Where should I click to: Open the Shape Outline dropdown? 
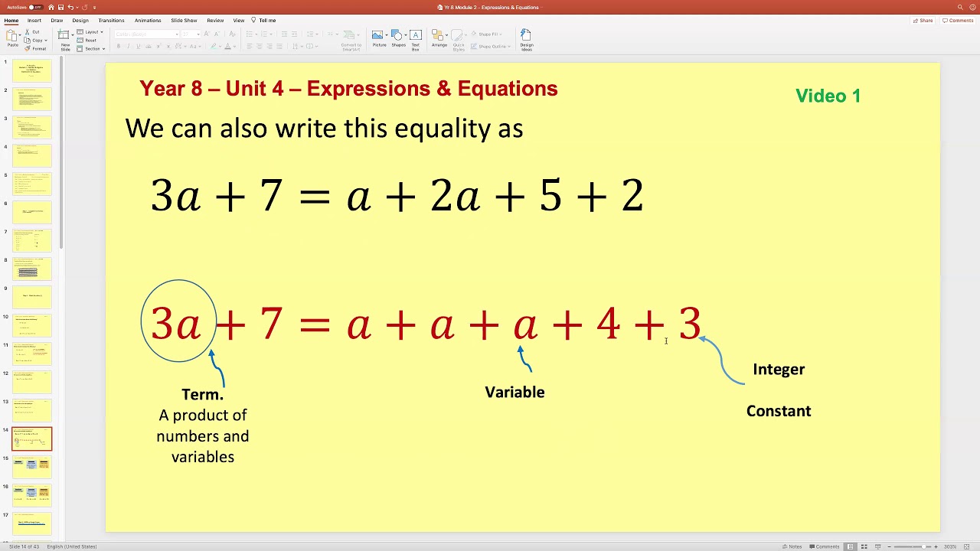pyautogui.click(x=490, y=47)
